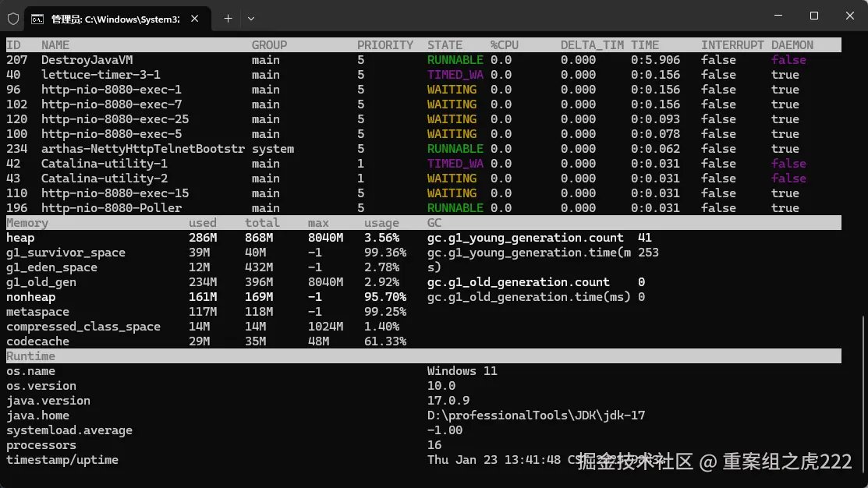Click the Catalina-utility-1 thread name
868x488 pixels.
pos(104,164)
